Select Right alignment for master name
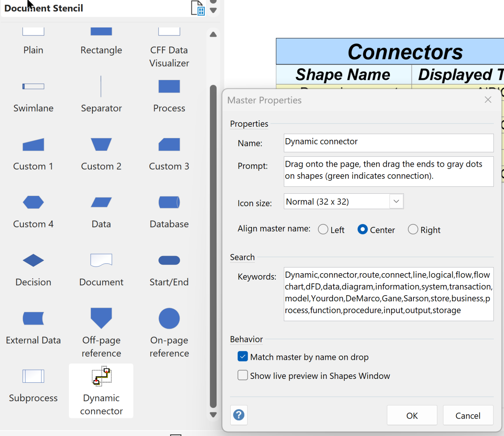The height and width of the screenshot is (436, 504). [x=413, y=229]
